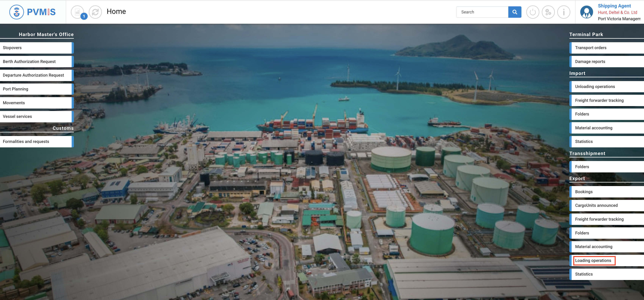Open the Stopovers menu item
644x300 pixels.
(37, 48)
